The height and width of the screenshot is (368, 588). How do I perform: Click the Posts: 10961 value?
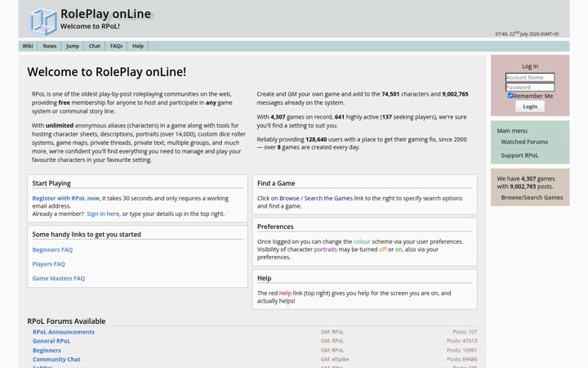tap(462, 350)
